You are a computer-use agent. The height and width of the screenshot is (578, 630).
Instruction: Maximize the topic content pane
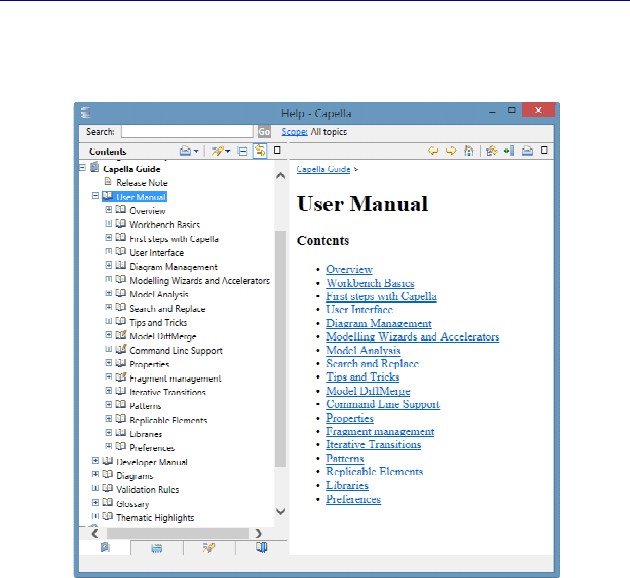click(x=544, y=150)
